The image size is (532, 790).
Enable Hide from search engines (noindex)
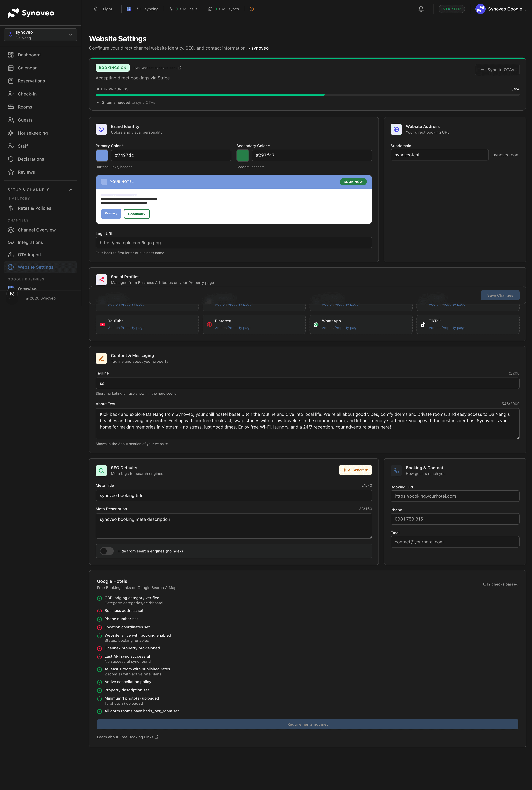point(106,551)
